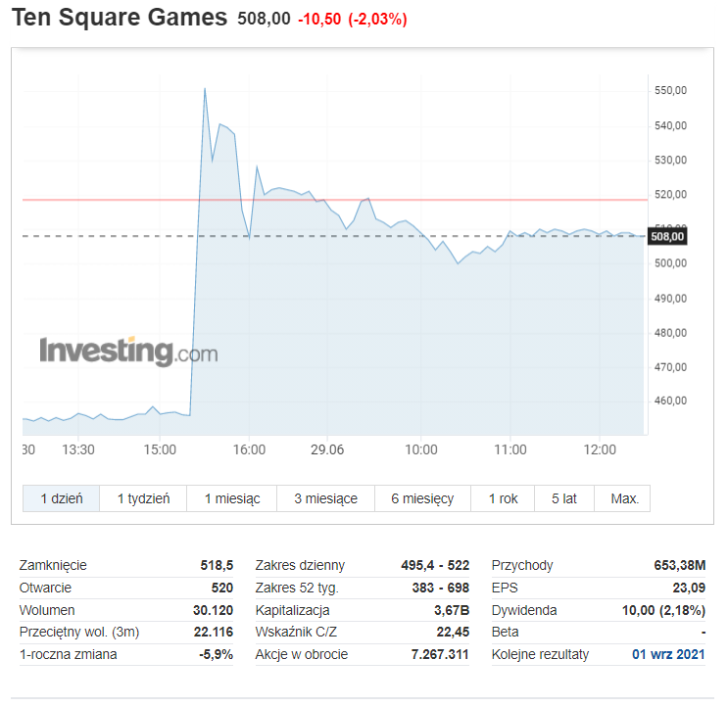Switch to the 1 tydzień tab

click(143, 498)
